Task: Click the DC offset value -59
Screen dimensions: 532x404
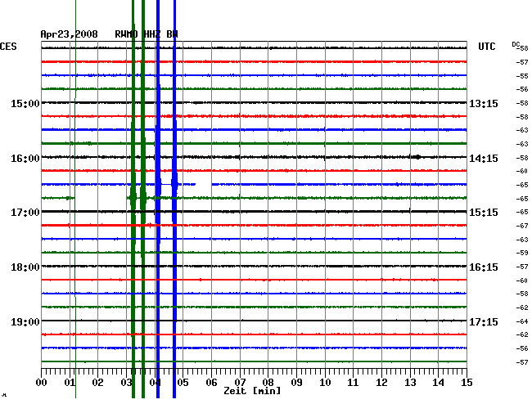Action: pos(522,253)
